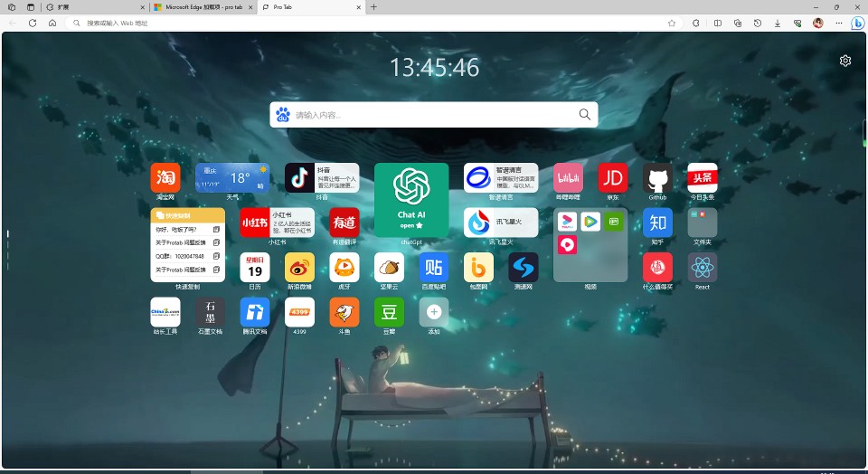Open the 斗鱼 orange fish icon

pos(344,312)
